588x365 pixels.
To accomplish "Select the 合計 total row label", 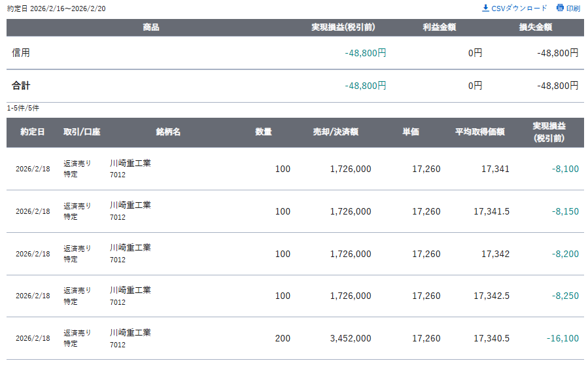I will click(x=21, y=86).
